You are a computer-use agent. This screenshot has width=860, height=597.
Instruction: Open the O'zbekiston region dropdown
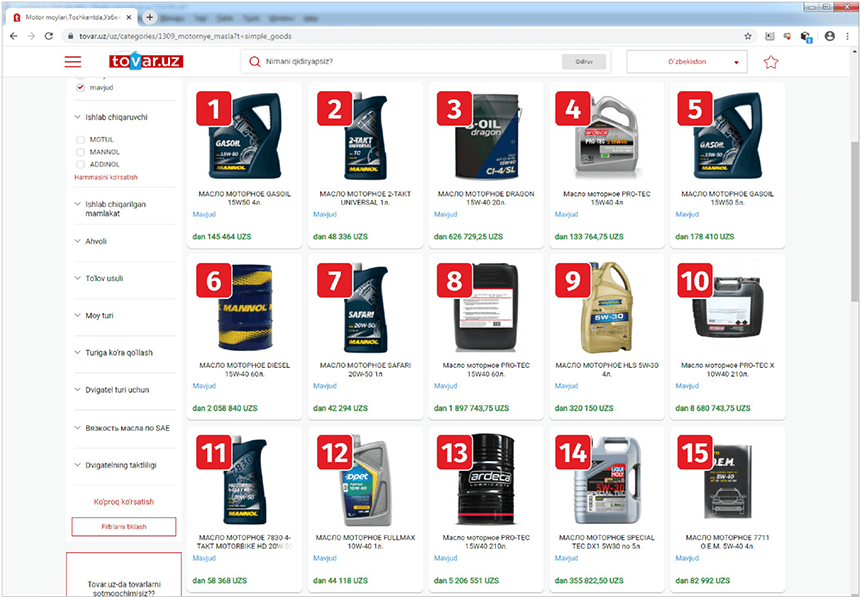tap(689, 61)
